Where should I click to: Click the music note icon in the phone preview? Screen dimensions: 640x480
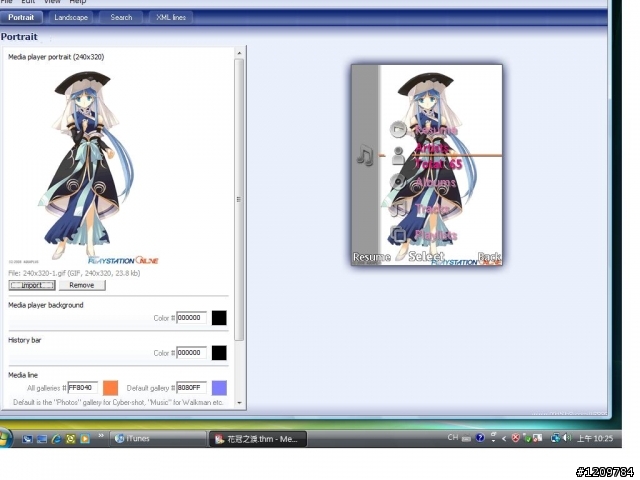(365, 156)
